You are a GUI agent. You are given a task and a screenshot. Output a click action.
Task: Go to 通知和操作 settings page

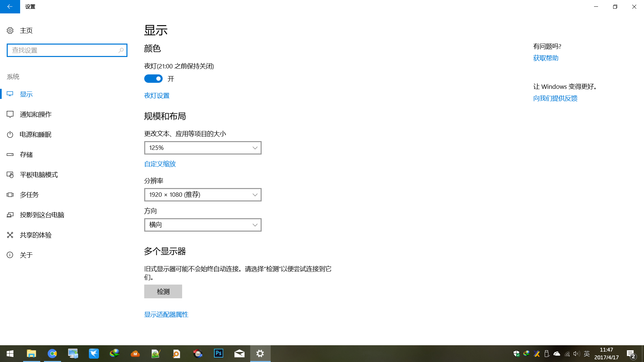(x=35, y=114)
